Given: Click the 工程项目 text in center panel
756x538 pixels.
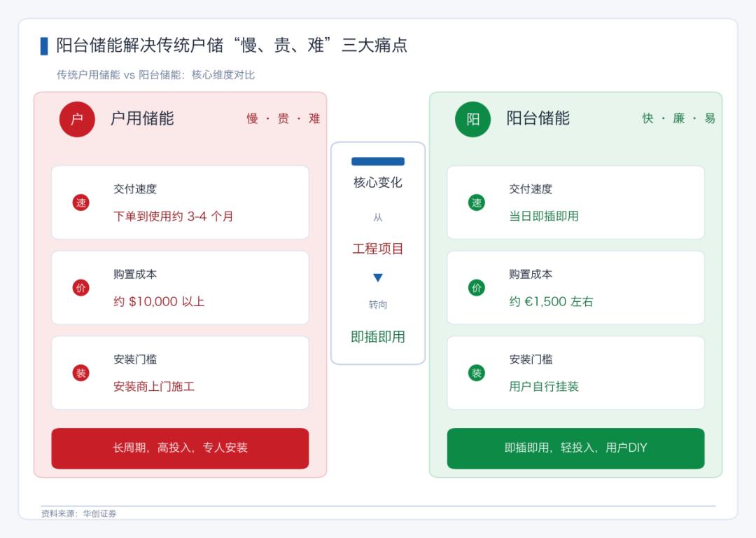Looking at the screenshot, I should pos(378,249).
